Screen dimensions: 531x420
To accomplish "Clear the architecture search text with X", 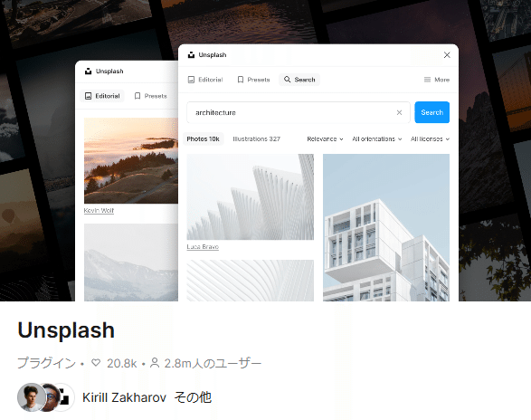I will pyautogui.click(x=399, y=112).
